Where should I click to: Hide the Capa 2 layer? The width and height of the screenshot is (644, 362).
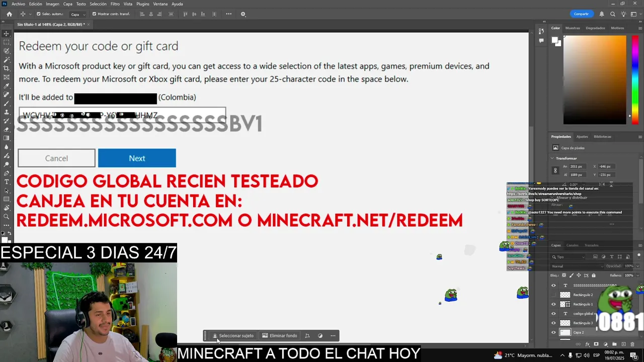point(553,332)
